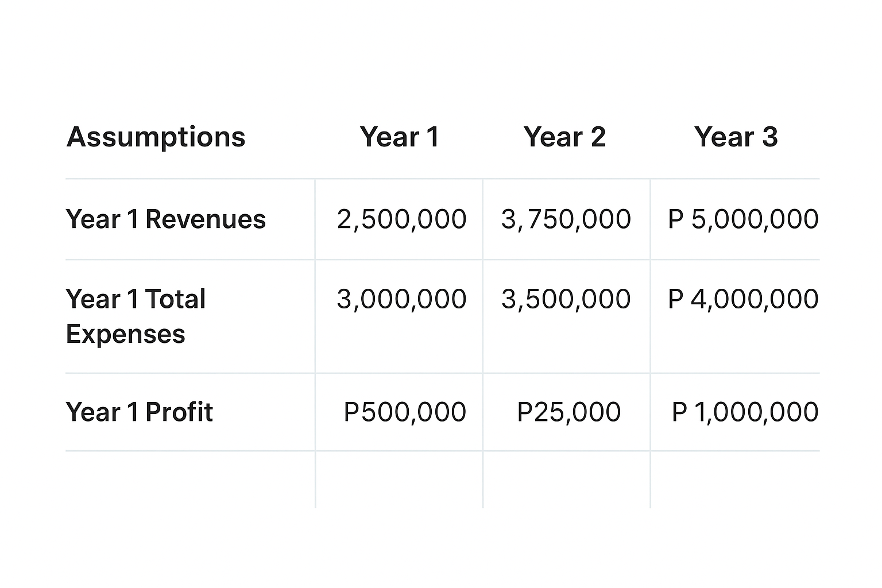Select the P25,000 profit cell
Viewport: 882px width, 588px height.
569,412
